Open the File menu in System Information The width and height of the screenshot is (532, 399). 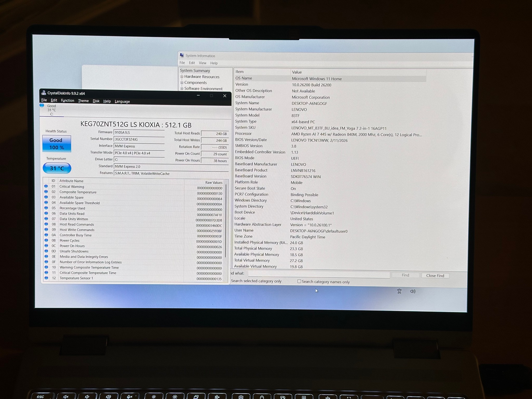click(182, 63)
